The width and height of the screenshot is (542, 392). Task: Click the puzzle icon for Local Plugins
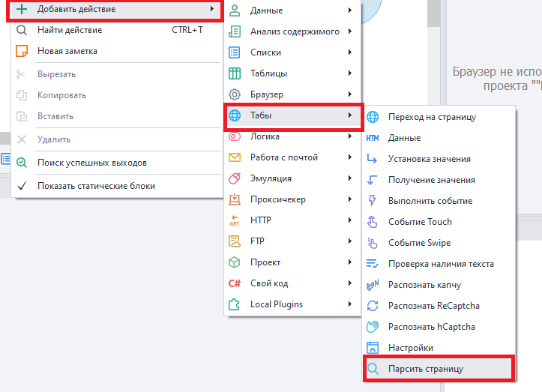[235, 304]
